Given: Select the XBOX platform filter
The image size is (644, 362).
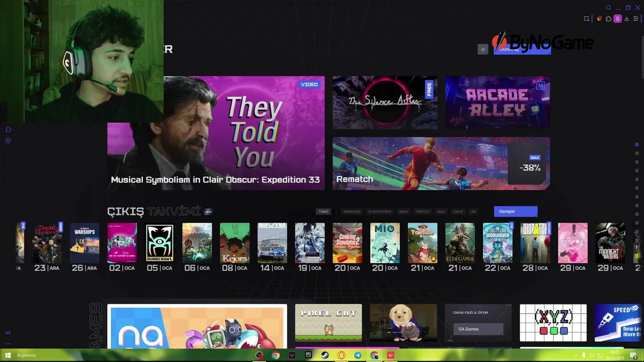Looking at the screenshot, I should [404, 212].
